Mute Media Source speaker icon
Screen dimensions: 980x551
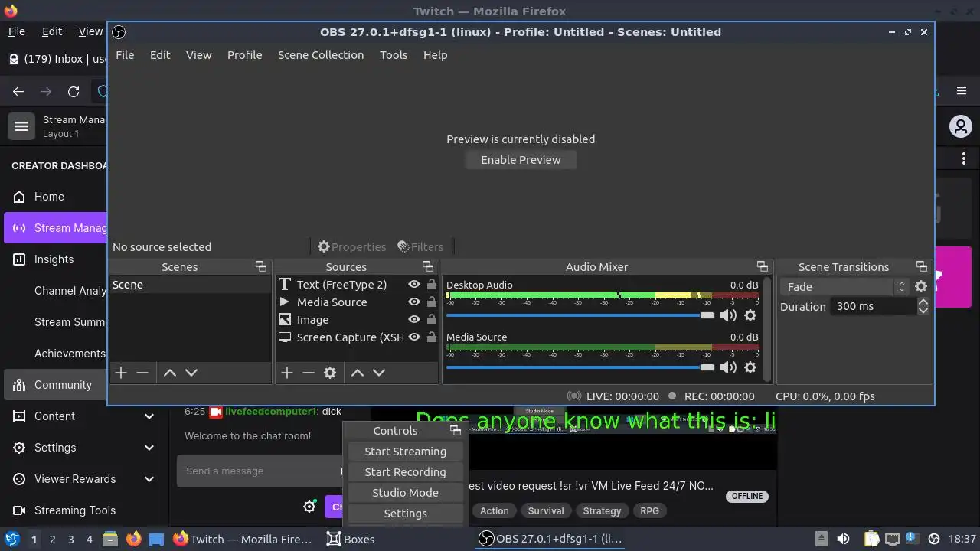pyautogui.click(x=728, y=367)
